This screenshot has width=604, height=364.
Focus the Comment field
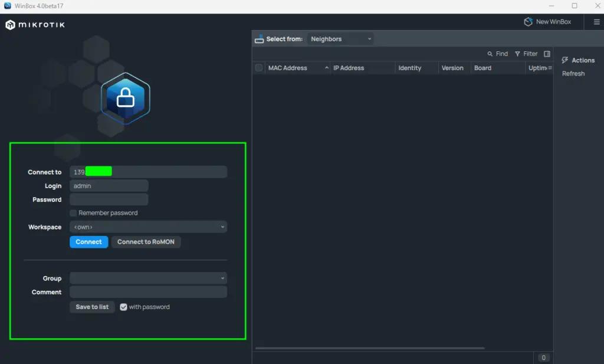tap(148, 292)
